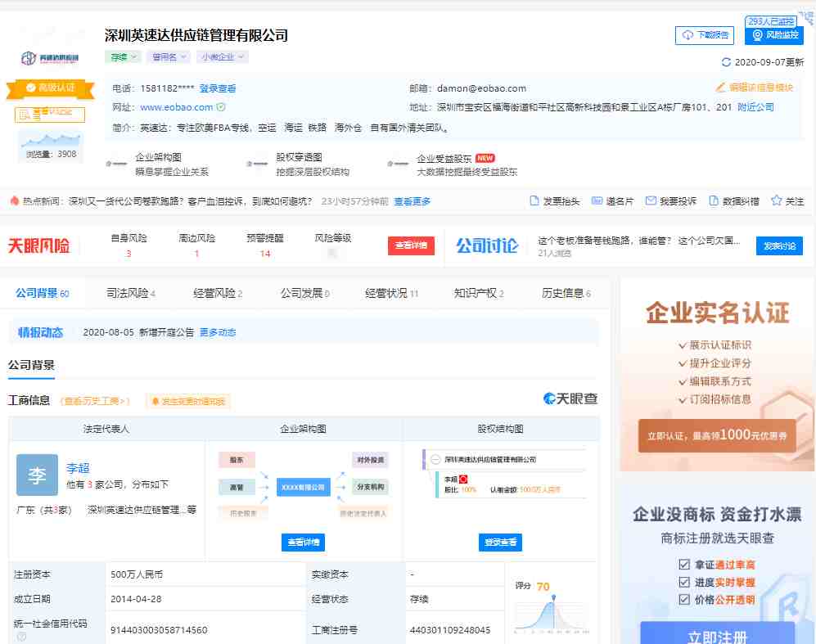
Task: Click the browsing volume chart showing 3908
Action: (x=51, y=145)
